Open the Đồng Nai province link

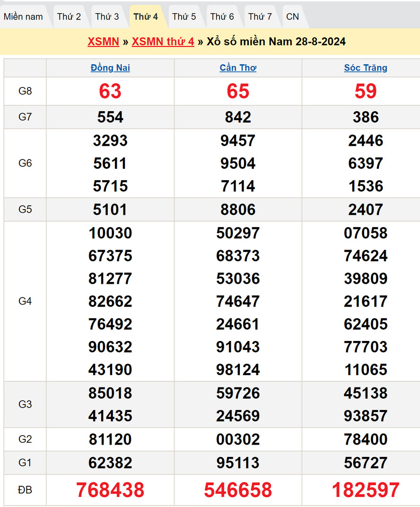(110, 68)
